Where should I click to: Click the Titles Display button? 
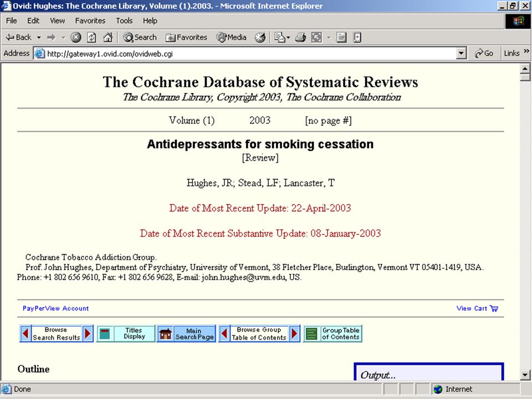[x=126, y=334]
